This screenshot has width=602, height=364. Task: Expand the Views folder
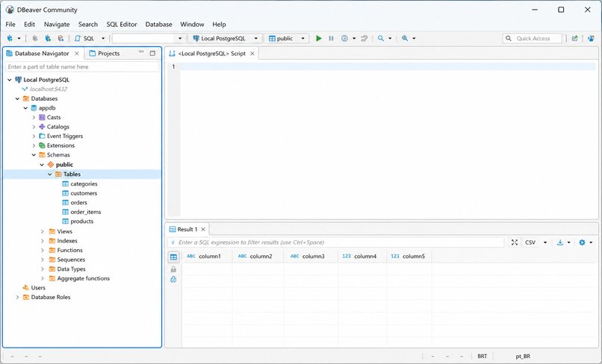point(43,232)
